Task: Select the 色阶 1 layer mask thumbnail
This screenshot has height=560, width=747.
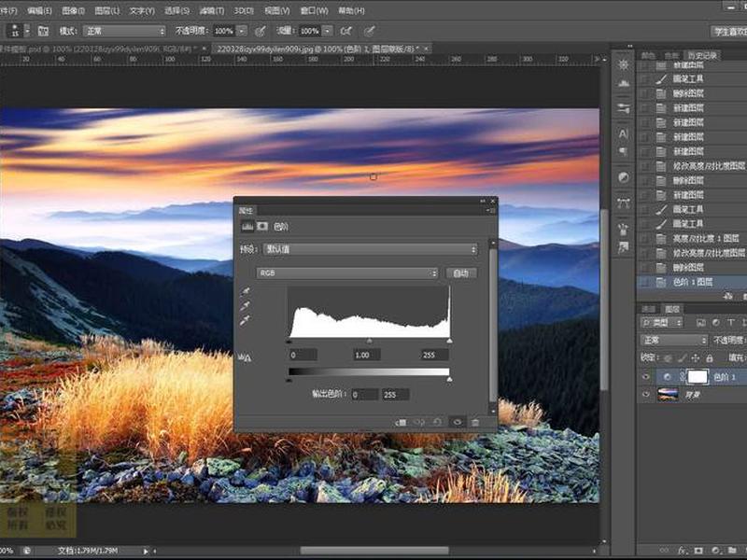Action: click(698, 377)
